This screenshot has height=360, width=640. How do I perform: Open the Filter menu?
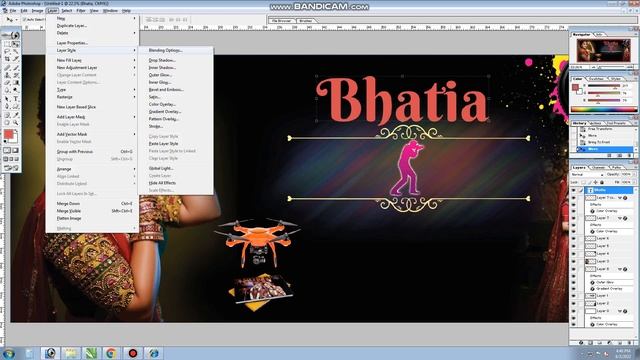point(81,11)
